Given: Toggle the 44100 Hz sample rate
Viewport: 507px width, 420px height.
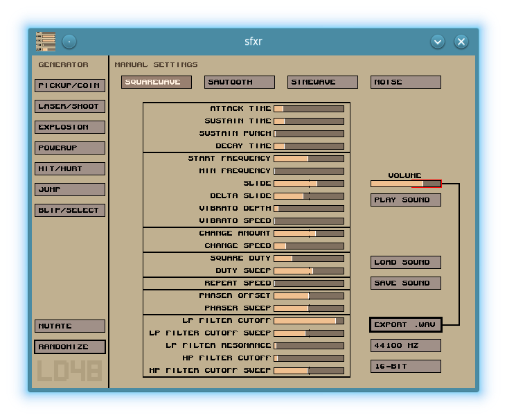Looking at the screenshot, I should (406, 345).
